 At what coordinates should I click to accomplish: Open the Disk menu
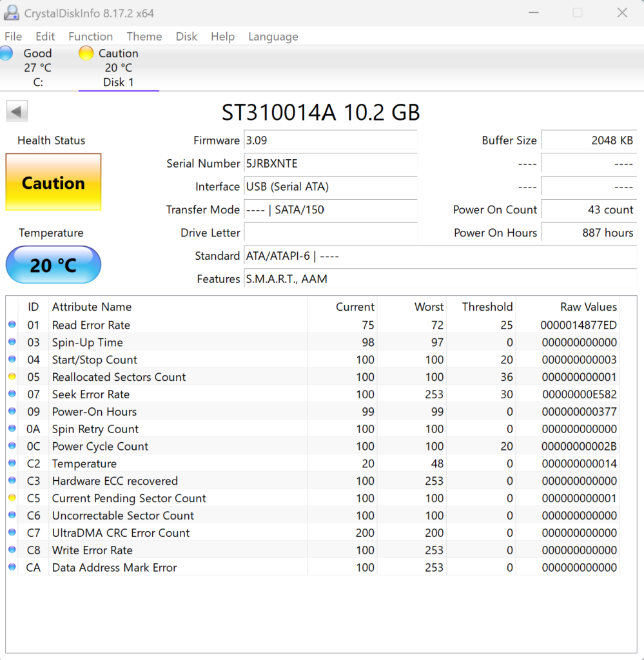186,37
